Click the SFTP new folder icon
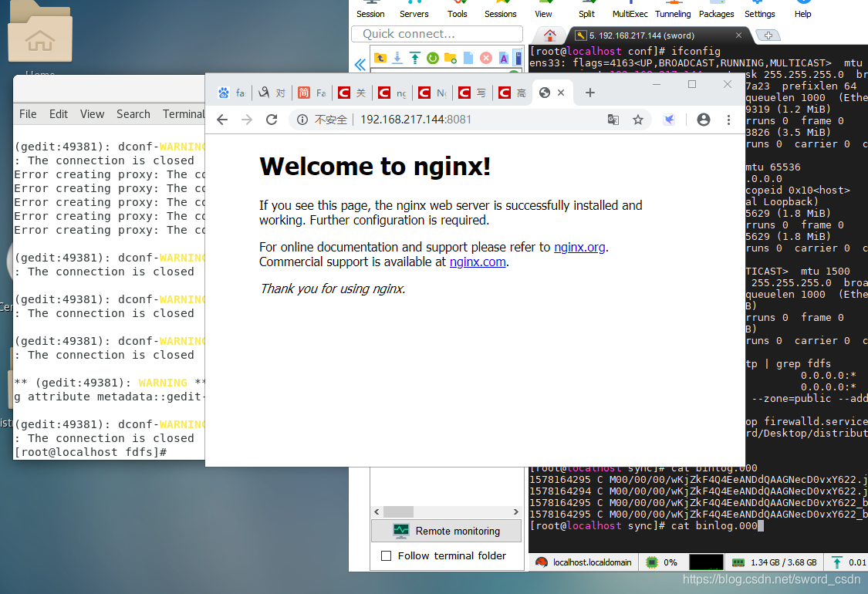This screenshot has height=594, width=868. pos(451,58)
